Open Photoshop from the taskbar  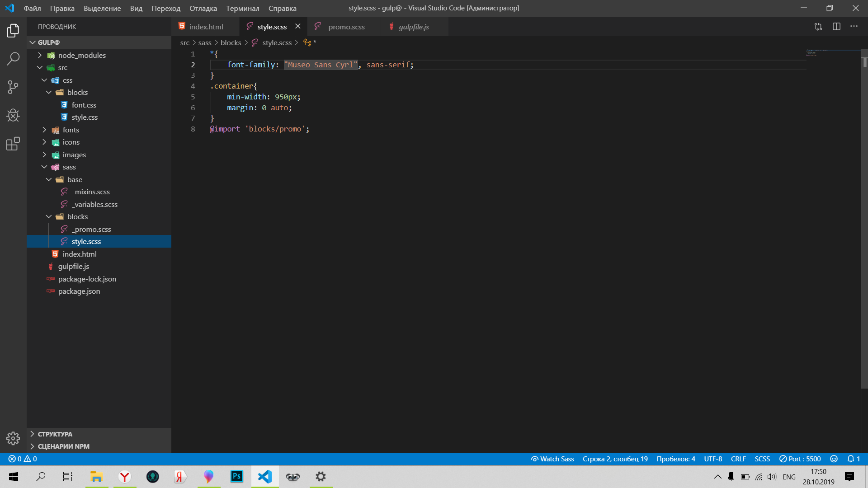pos(236,477)
